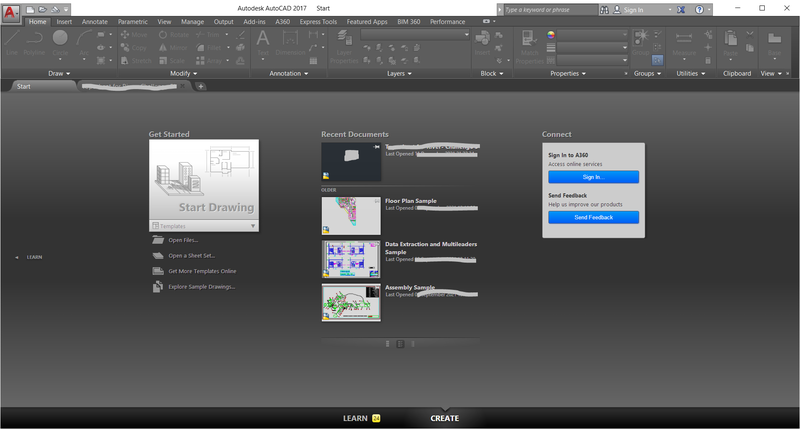Open the Home ribbon tab
800x429 pixels.
[37, 21]
